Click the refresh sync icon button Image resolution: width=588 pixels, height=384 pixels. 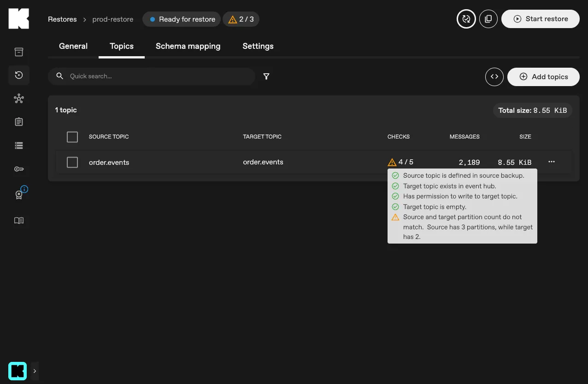(466, 19)
